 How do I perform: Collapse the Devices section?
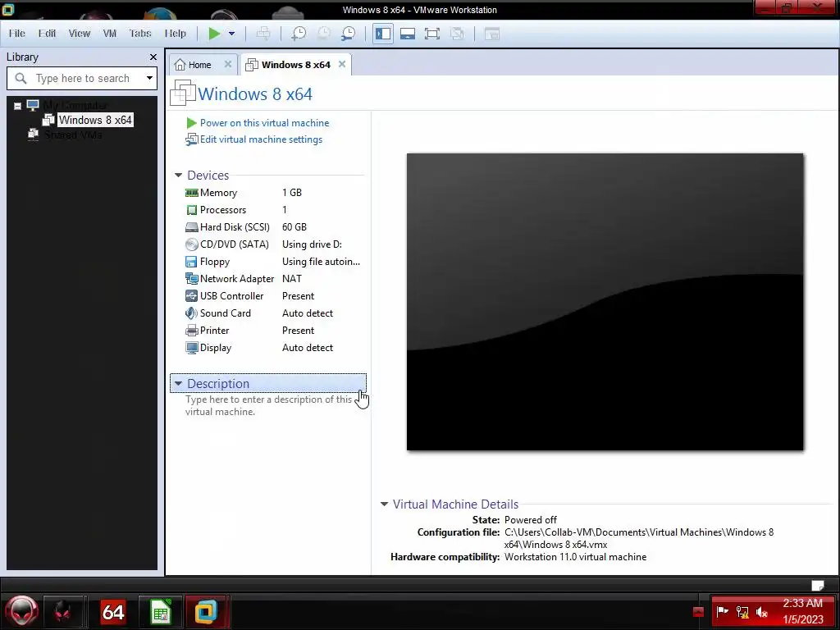pyautogui.click(x=178, y=176)
